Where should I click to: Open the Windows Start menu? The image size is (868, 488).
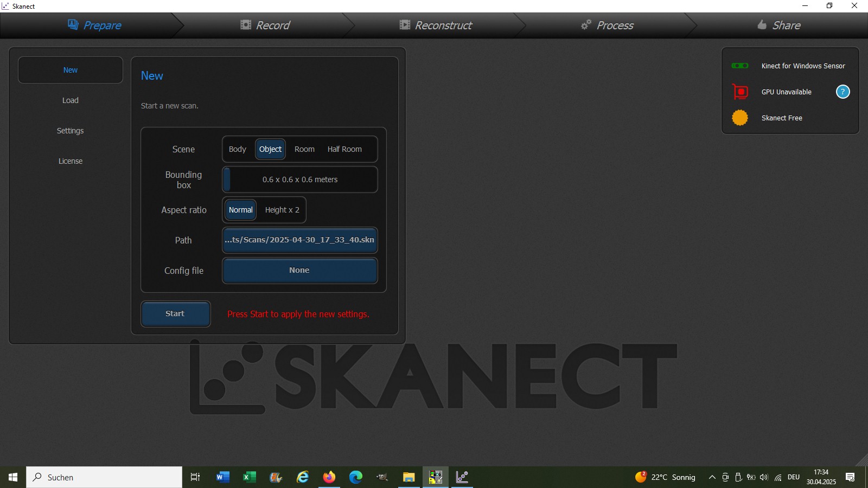[13, 477]
